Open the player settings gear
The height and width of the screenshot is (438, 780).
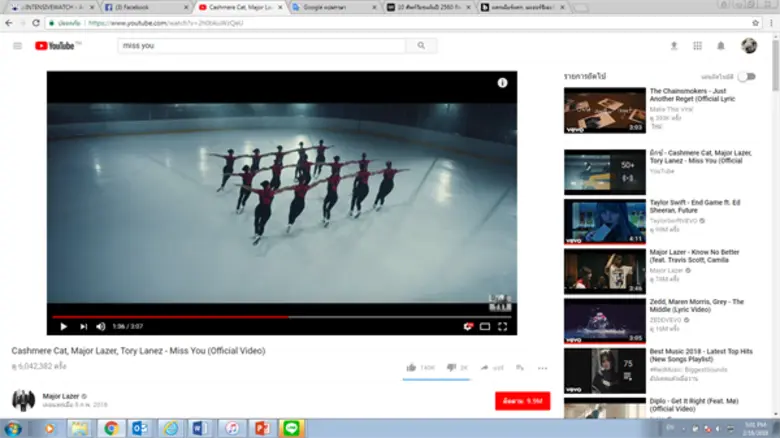pos(468,327)
